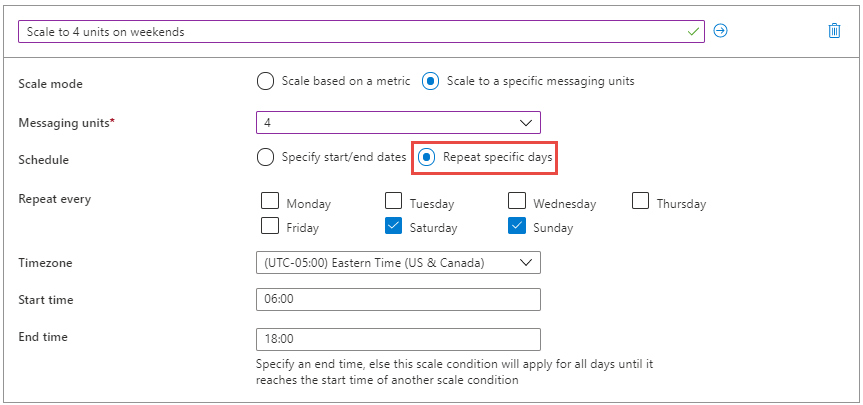Open the Messaging units dropdown
This screenshot has width=863, height=405.
pyautogui.click(x=398, y=122)
